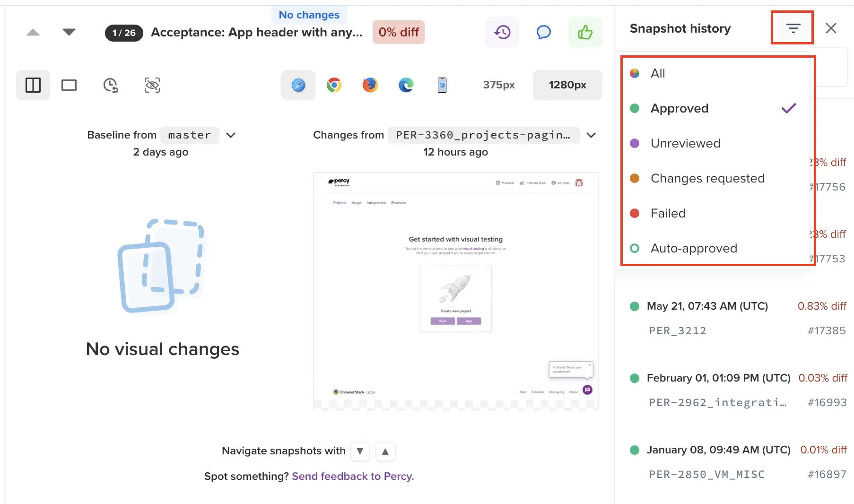This screenshot has width=854, height=504.
Task: Select the Chrome browser icon
Action: pos(334,85)
